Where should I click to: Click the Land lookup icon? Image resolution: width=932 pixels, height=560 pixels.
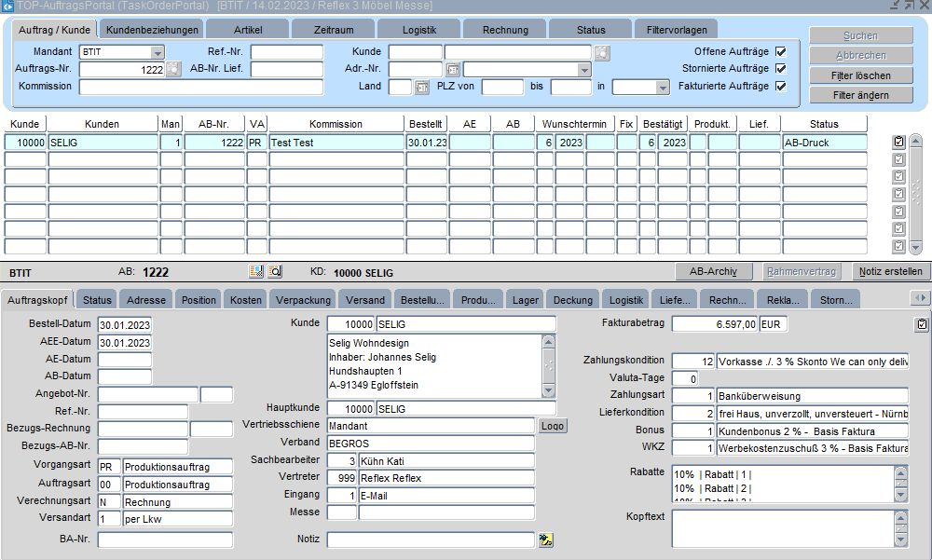(421, 88)
